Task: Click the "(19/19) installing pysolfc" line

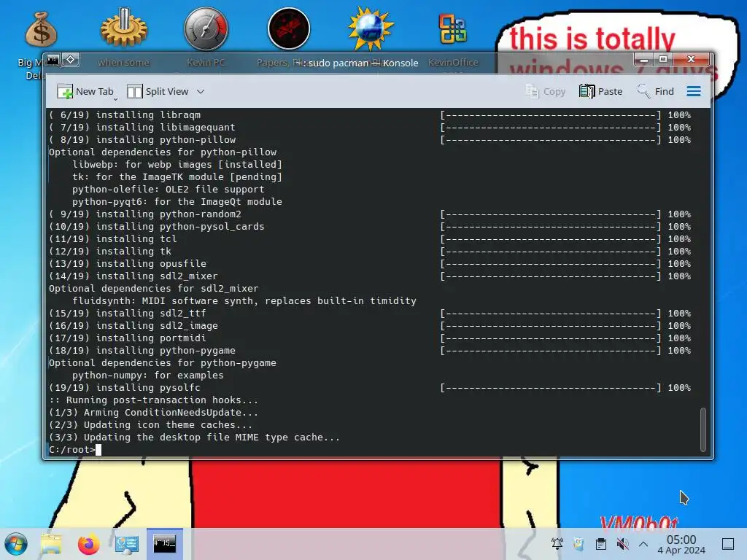Action: tap(124, 388)
